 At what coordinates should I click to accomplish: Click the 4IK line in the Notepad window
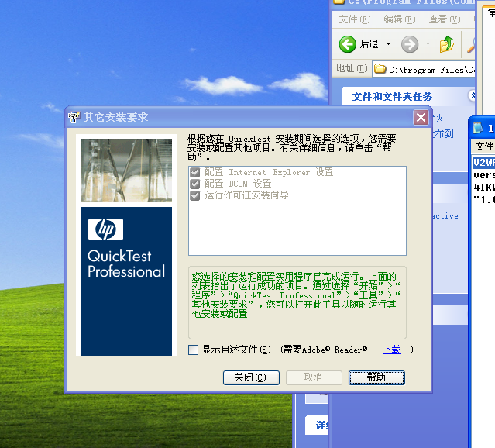484,187
